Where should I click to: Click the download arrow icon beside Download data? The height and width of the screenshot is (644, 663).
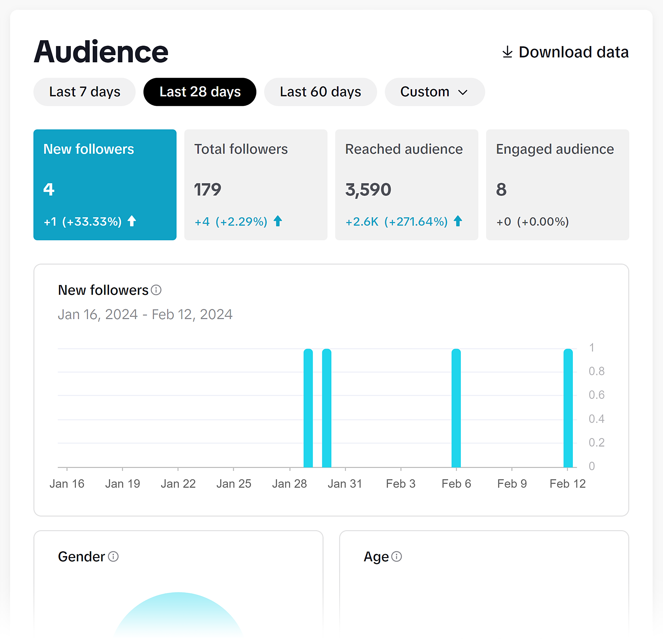508,52
